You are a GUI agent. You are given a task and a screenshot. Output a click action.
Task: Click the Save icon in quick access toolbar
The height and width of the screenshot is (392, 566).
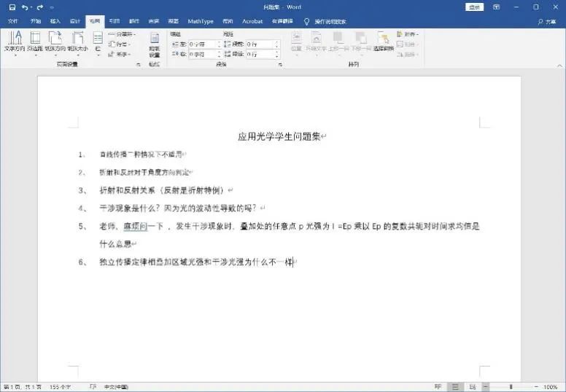[x=12, y=7]
